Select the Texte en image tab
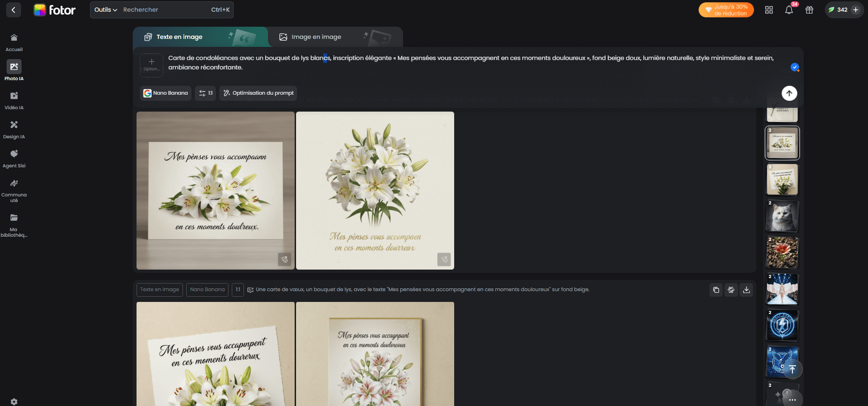Screen dimensions: 868x406 179,37
